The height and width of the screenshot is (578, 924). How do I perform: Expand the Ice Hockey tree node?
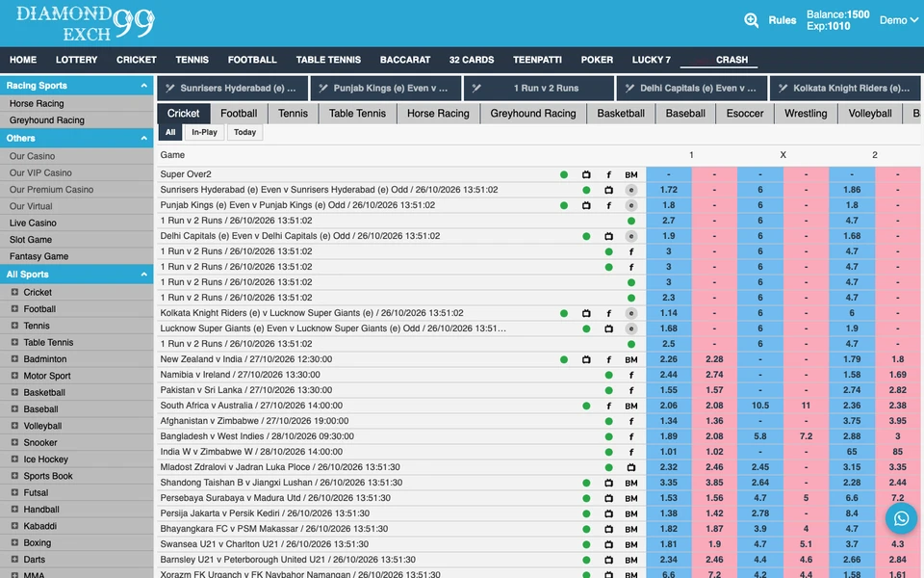coord(14,459)
